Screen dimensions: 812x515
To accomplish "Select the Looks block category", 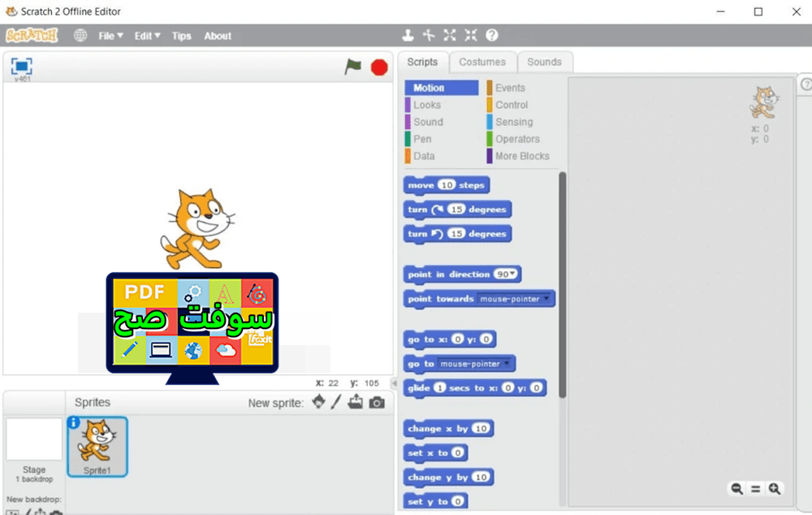I will (428, 104).
